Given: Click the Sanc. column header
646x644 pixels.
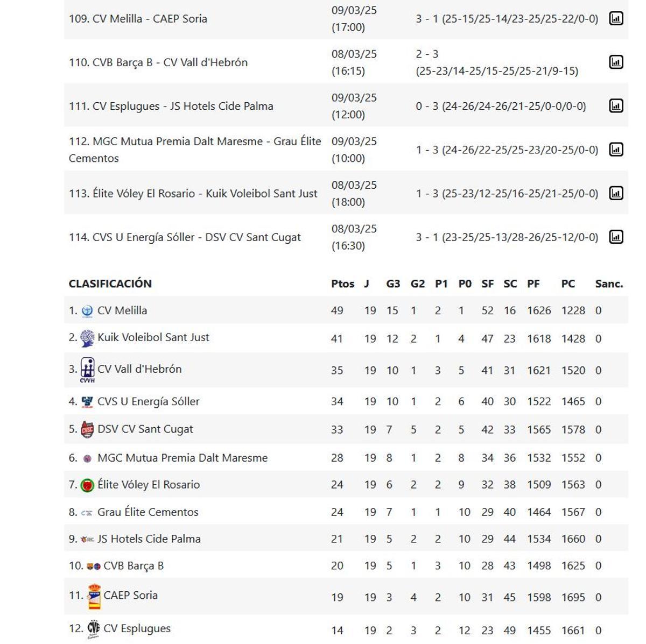Looking at the screenshot, I should 609,284.
